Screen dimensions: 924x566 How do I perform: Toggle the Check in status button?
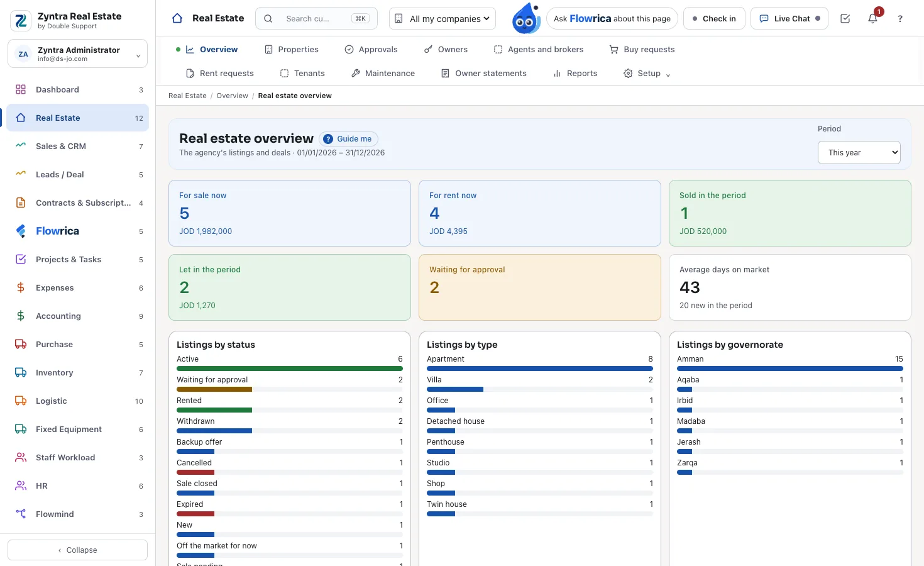714,19
